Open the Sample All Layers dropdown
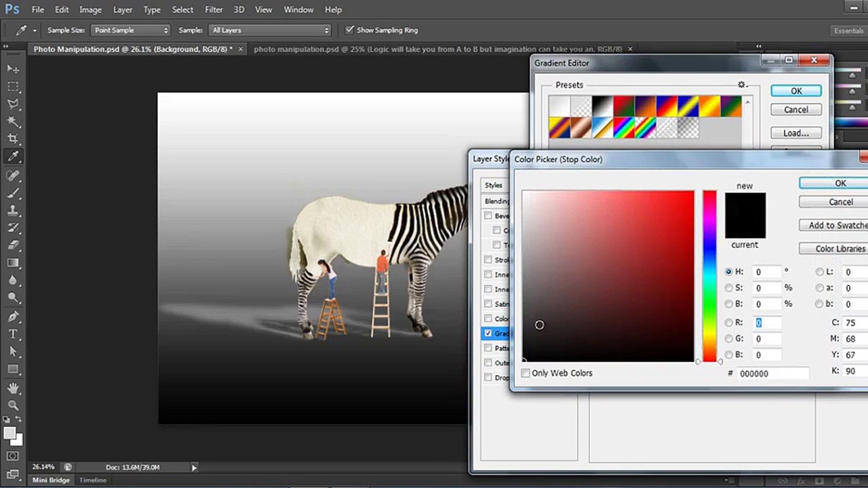 coord(270,30)
